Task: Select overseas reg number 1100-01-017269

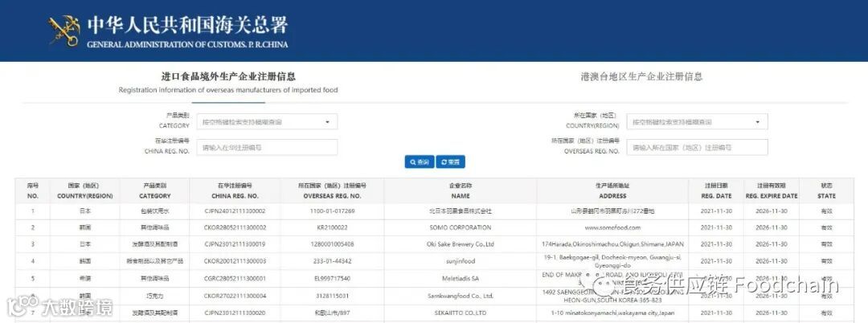Action: 332,211
